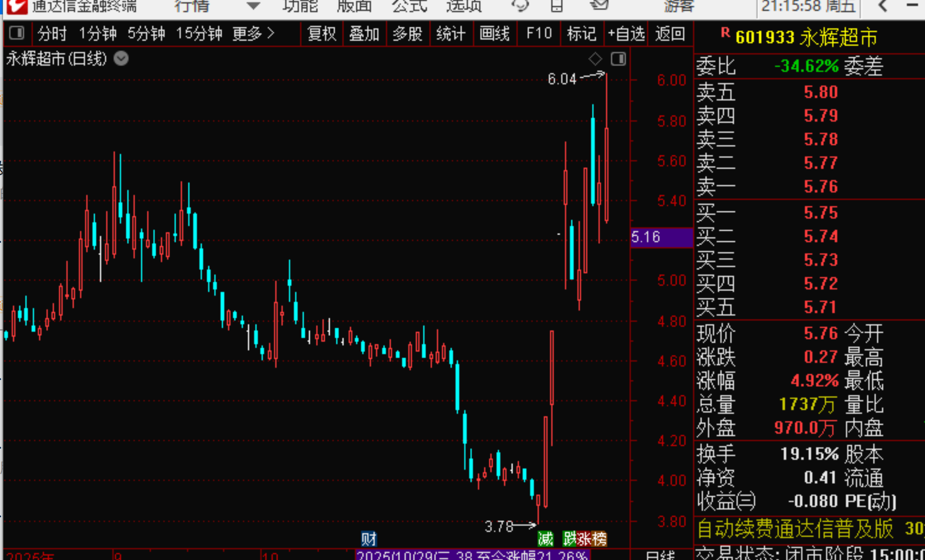The height and width of the screenshot is (560, 925).
Task: Click the 返回 return button
Action: click(x=670, y=34)
